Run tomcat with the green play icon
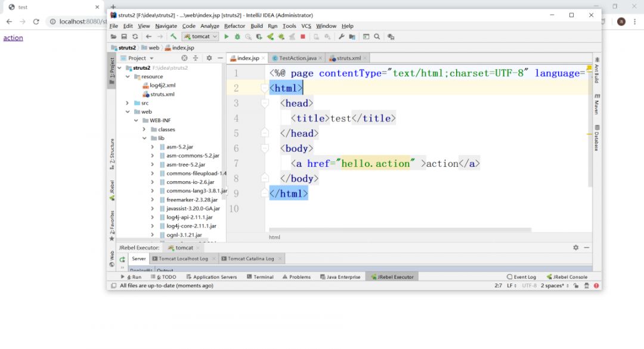 point(227,36)
